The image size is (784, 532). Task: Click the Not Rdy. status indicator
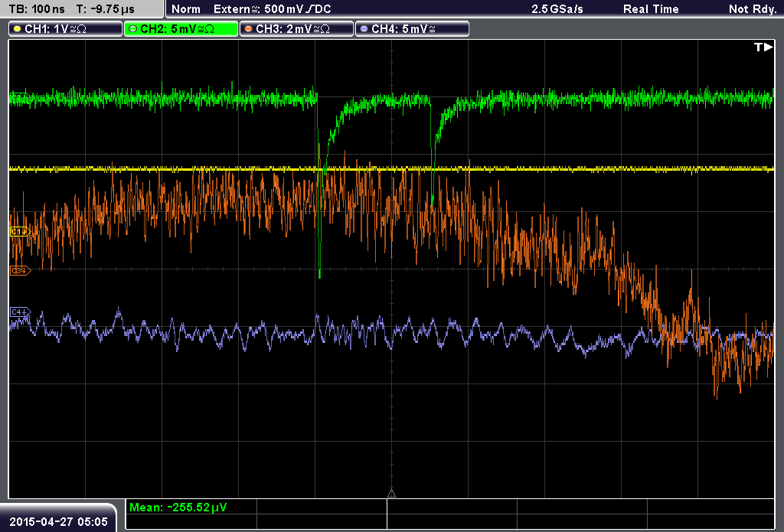pos(753,9)
